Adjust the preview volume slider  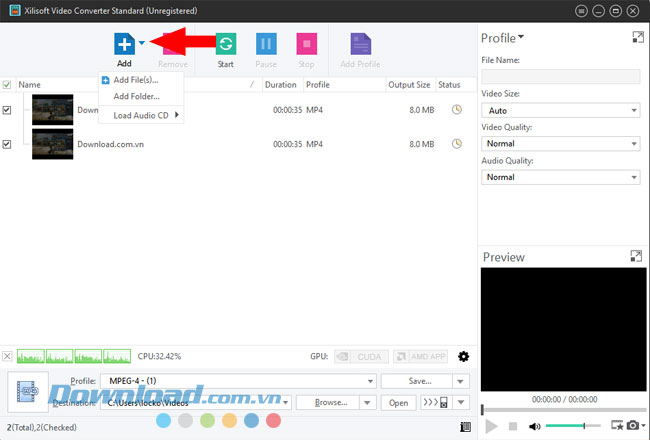click(x=573, y=425)
